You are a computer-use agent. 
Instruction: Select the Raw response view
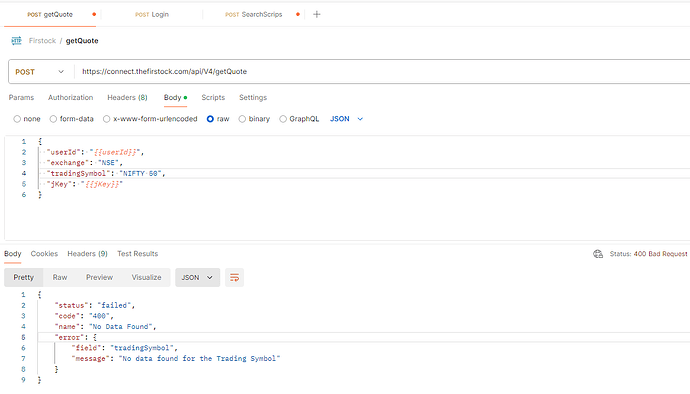(x=60, y=277)
